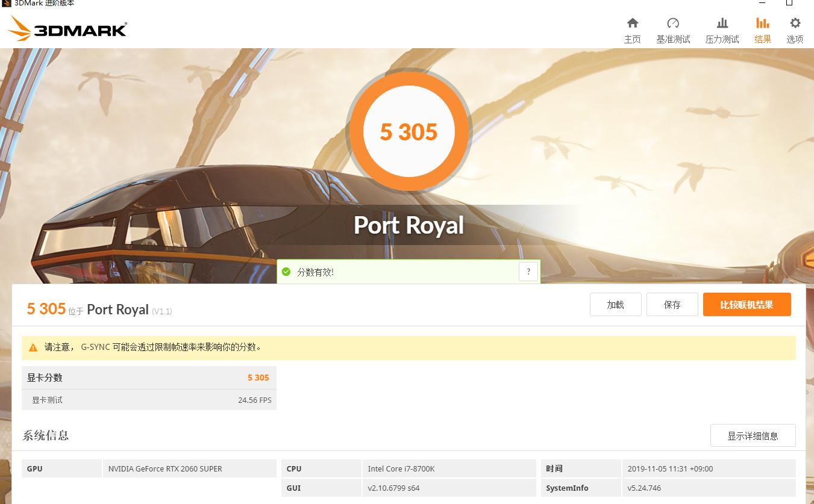Select the 显卡测试 24.56 FPS row
Screen dimensions: 814x504
point(149,400)
